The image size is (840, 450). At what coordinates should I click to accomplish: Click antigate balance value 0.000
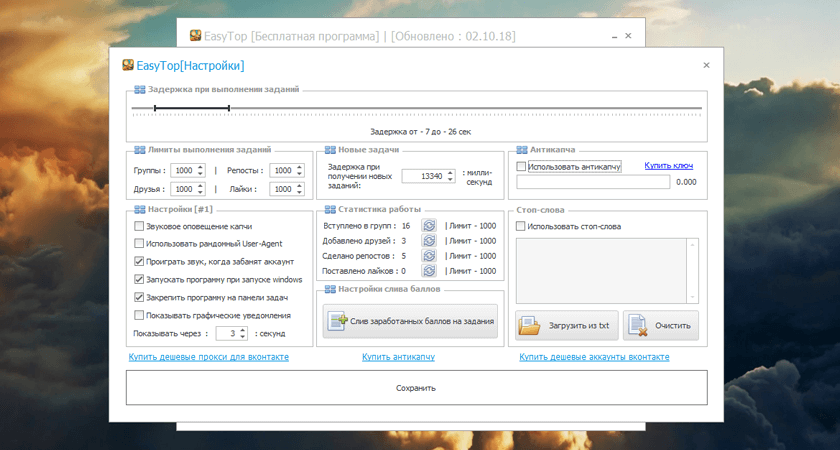tap(686, 182)
